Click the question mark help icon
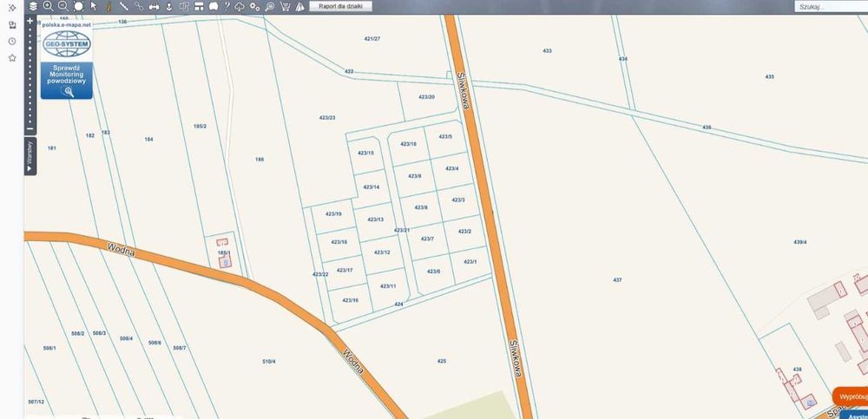Screen dimensions: 868x419 click(227, 6)
